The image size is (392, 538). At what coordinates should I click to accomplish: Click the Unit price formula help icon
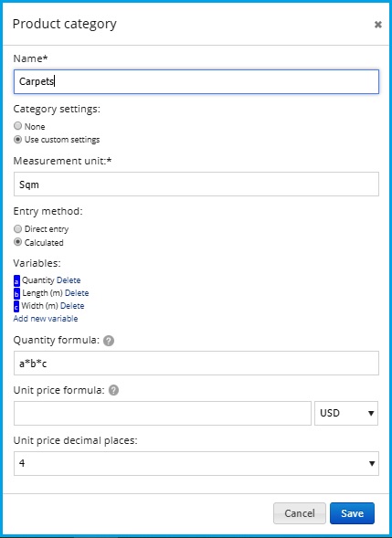(x=113, y=391)
